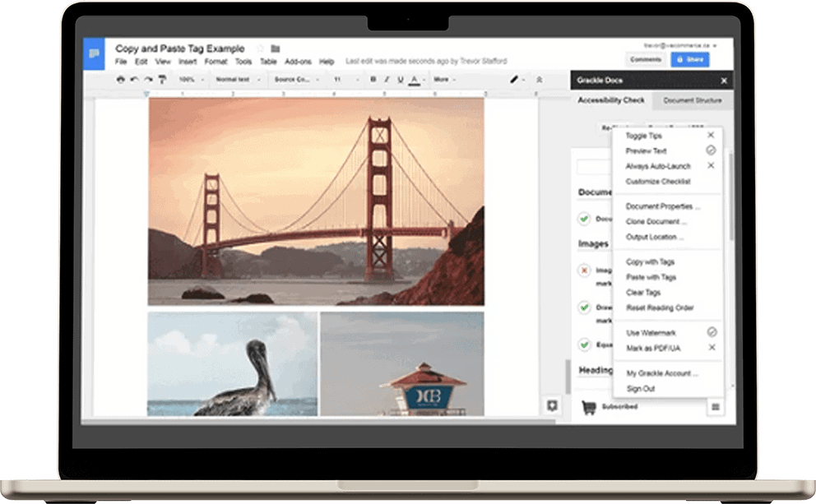Image resolution: width=816 pixels, height=504 pixels.
Task: Click the shopping cart icon in Grackle panel
Action: click(589, 407)
